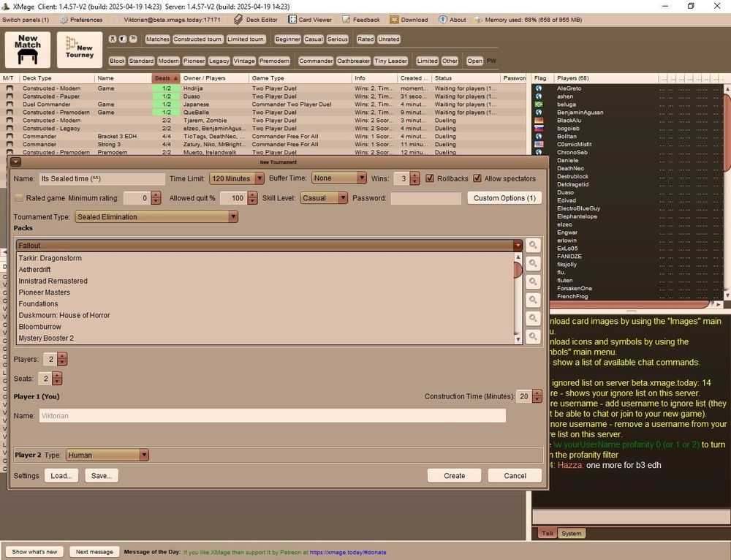Select the Talk tab
731x560 pixels.
pos(548,533)
